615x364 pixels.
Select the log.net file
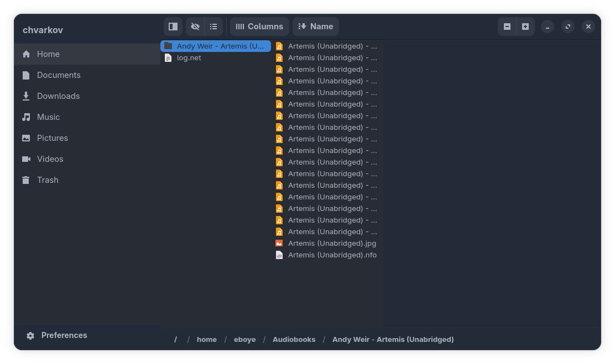(x=216, y=58)
